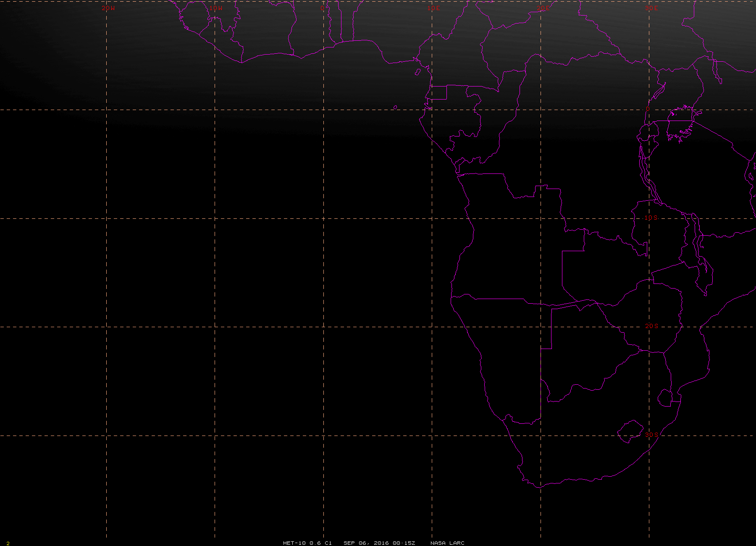Click the yellow frame number 2
The width and height of the screenshot is (756, 546).
[8, 543]
